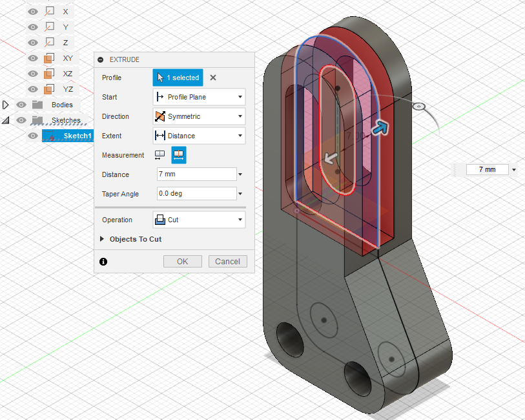Viewport: 525px width, 420px height.
Task: Clear the profile selection with X
Action: [213, 78]
